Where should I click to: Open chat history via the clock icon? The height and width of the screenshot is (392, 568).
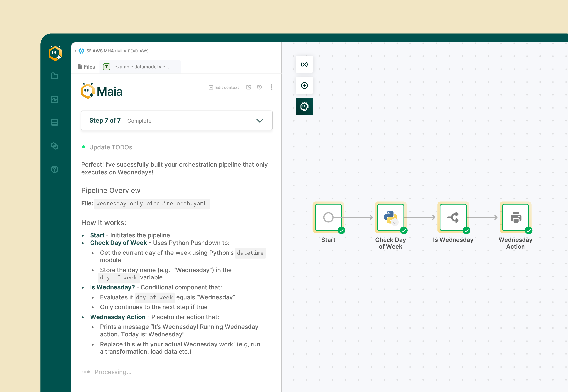259,87
